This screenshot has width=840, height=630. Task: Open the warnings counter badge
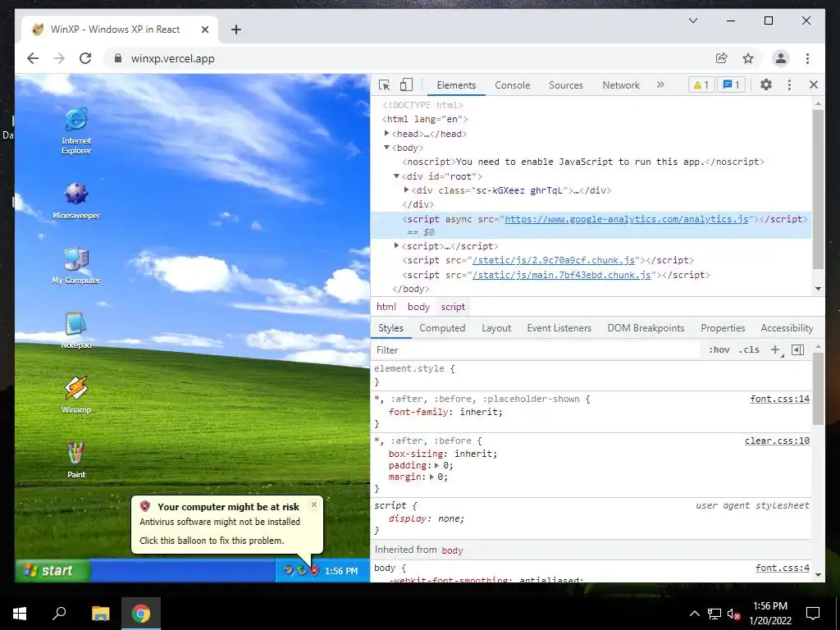coord(701,84)
